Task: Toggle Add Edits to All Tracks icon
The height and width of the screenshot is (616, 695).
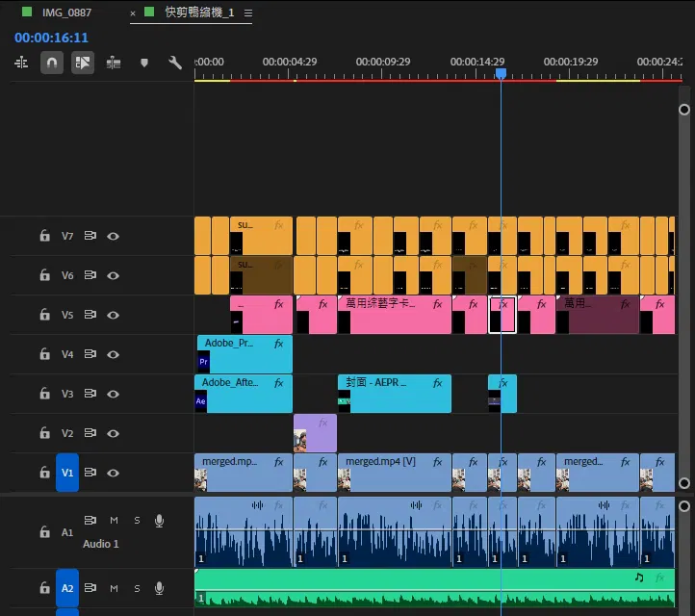Action: click(x=114, y=63)
